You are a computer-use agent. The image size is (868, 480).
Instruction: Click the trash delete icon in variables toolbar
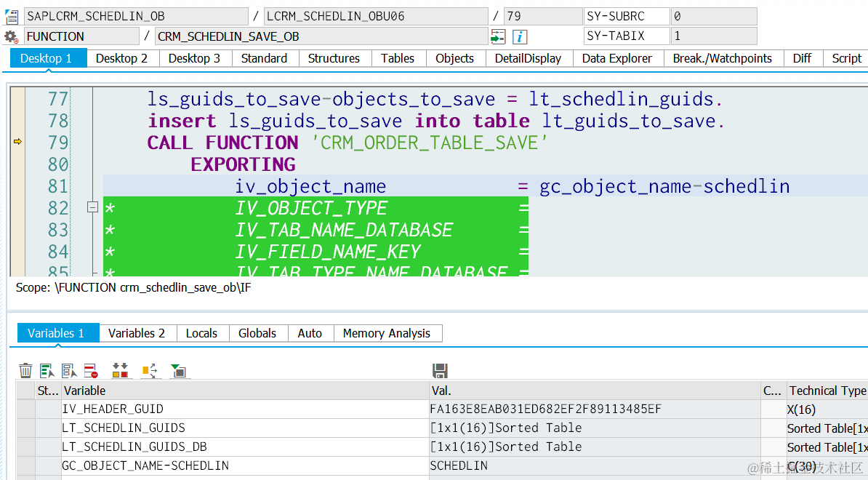[25, 370]
